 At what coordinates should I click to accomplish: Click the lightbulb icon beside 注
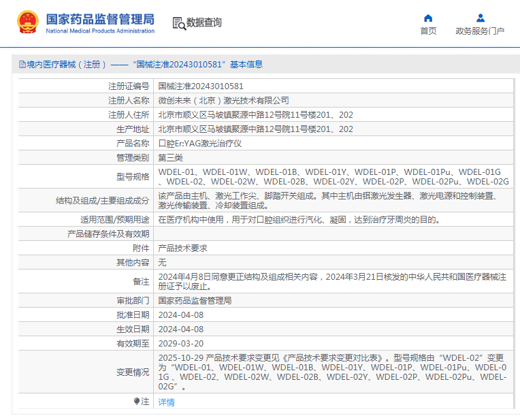coord(137,402)
